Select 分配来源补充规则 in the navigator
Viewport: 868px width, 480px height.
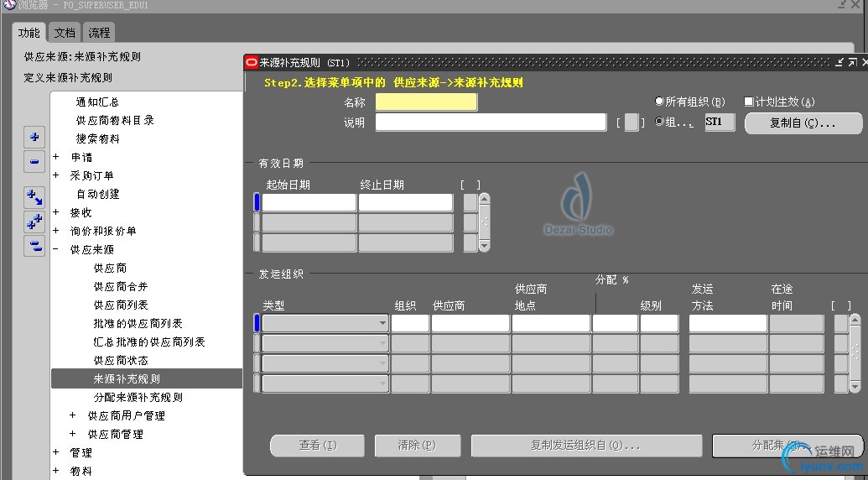pos(138,398)
